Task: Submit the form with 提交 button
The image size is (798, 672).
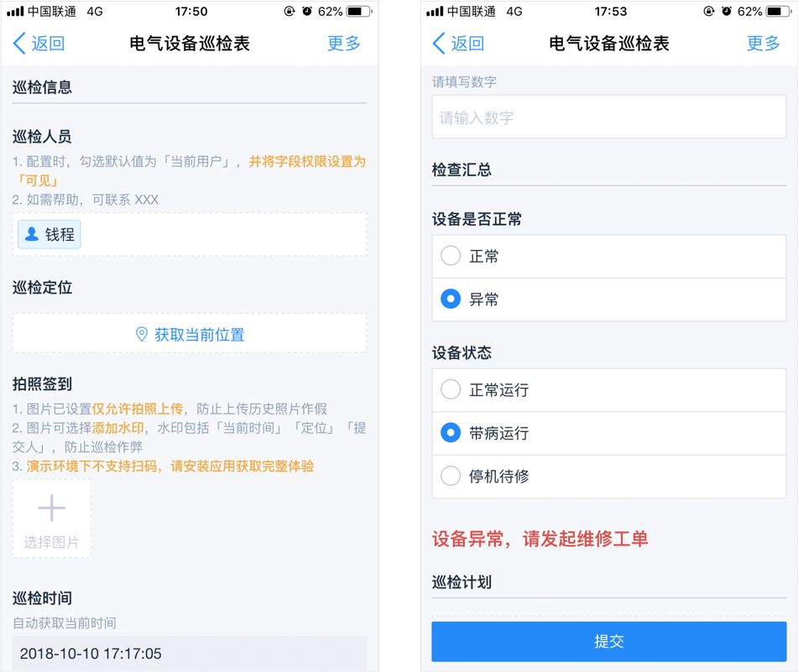Action: tap(608, 641)
